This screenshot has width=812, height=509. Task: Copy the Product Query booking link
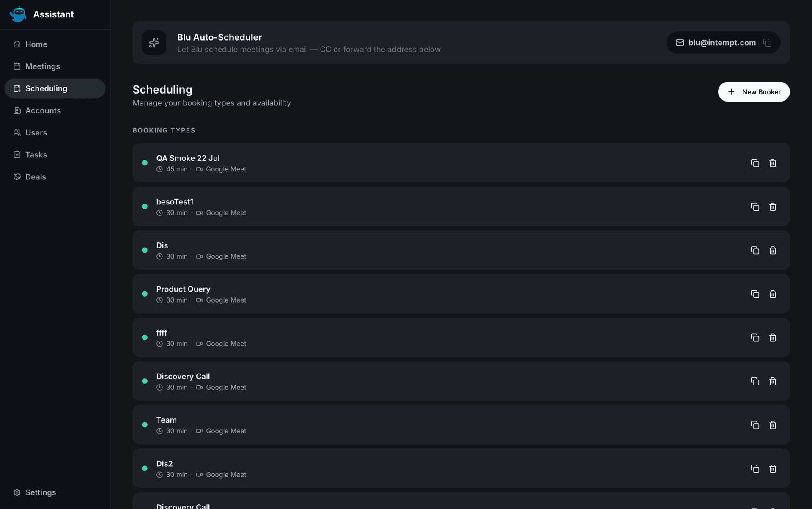pos(755,294)
